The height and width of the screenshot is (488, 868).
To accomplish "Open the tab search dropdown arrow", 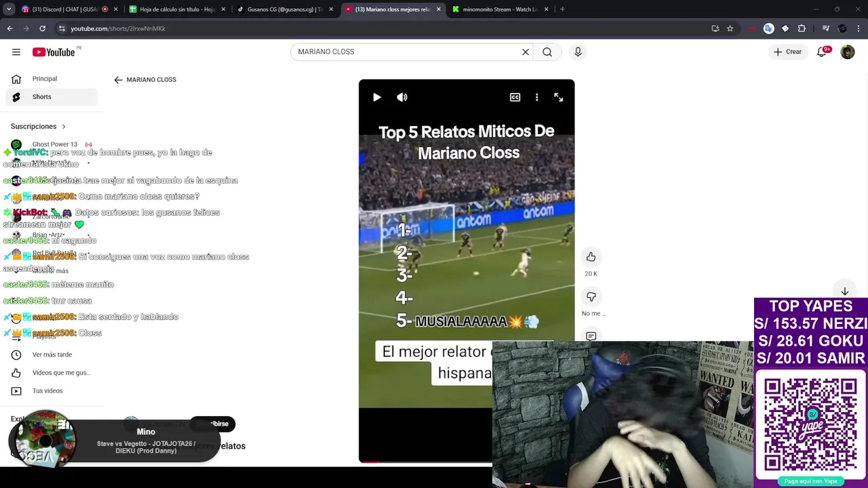I will [9, 9].
